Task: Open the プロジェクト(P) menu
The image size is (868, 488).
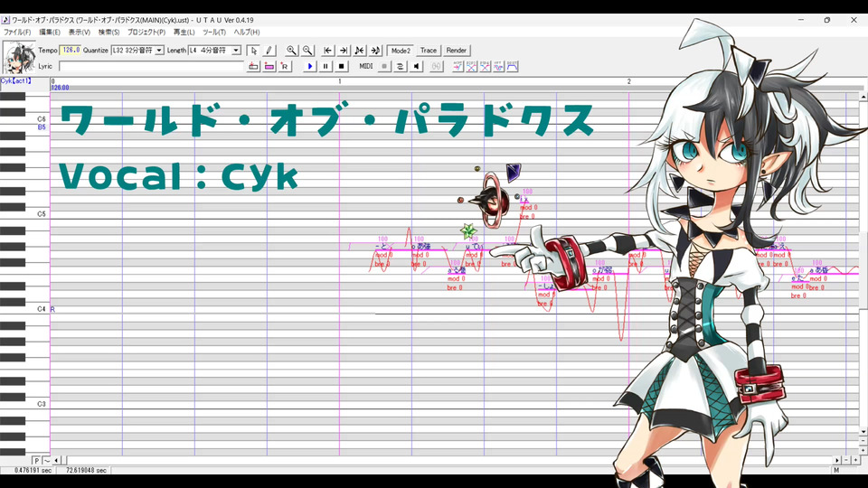Action: pyautogui.click(x=146, y=33)
